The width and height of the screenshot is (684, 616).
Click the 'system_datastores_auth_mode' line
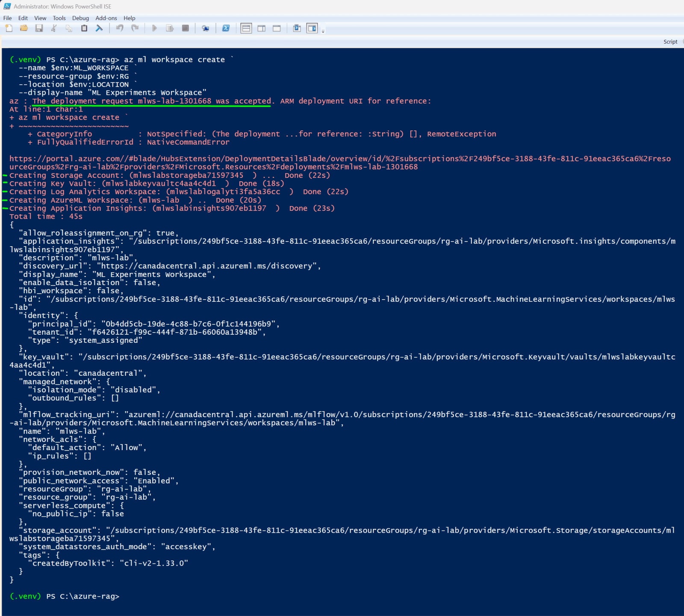pos(117,547)
